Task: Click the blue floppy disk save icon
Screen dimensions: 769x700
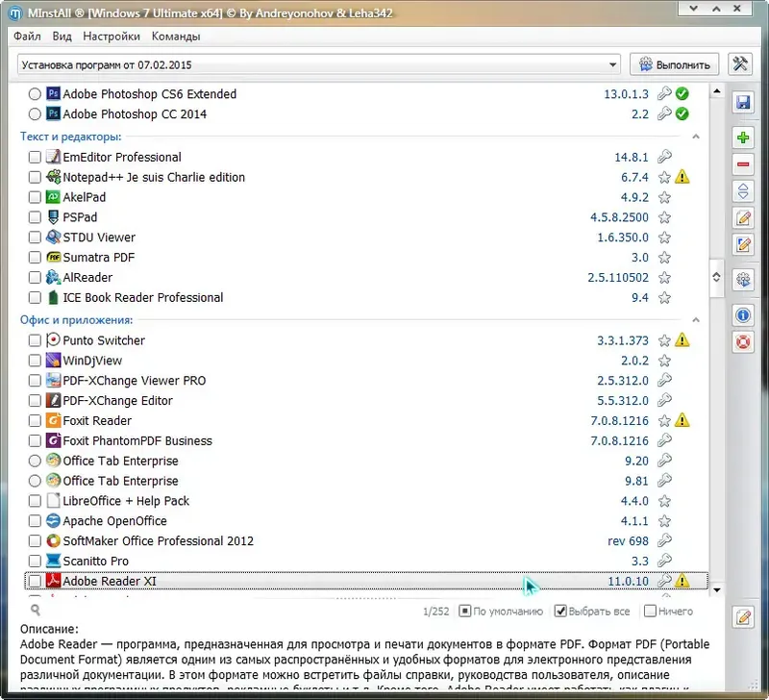Action: click(x=743, y=102)
